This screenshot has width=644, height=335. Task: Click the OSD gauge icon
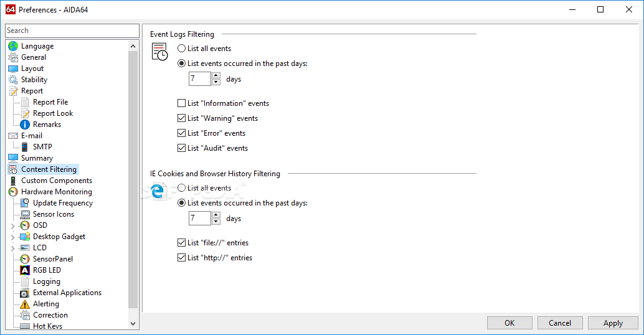(25, 225)
